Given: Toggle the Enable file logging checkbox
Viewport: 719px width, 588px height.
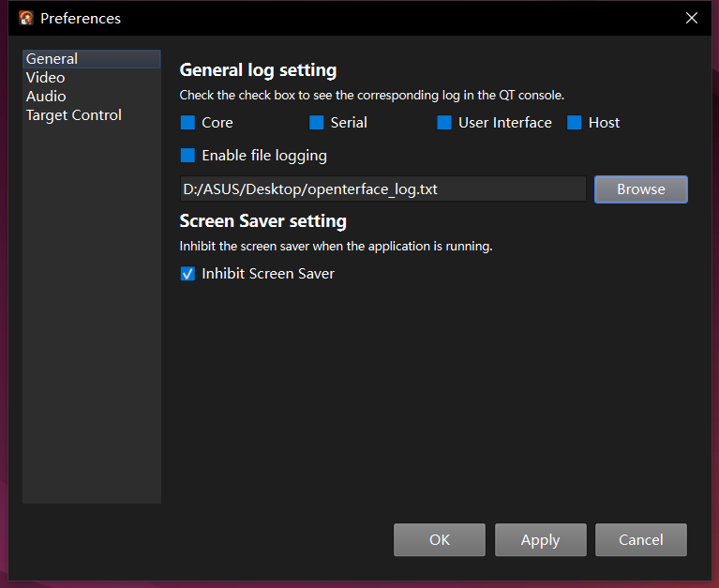Looking at the screenshot, I should (187, 156).
